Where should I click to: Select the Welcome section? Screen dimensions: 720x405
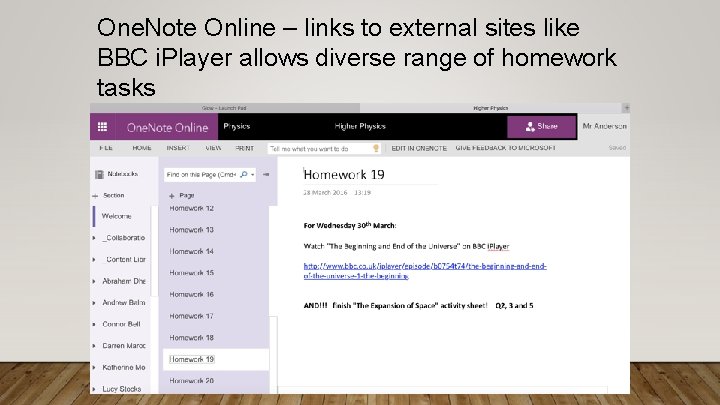coord(117,216)
